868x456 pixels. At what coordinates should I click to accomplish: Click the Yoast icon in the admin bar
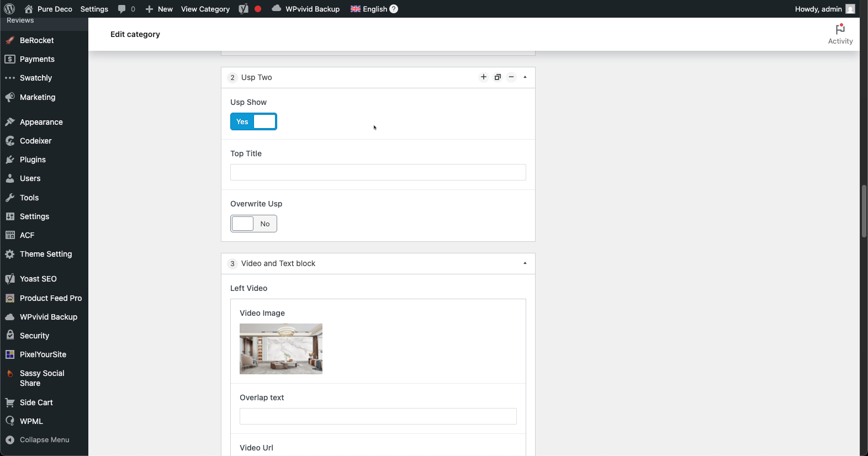pos(244,9)
